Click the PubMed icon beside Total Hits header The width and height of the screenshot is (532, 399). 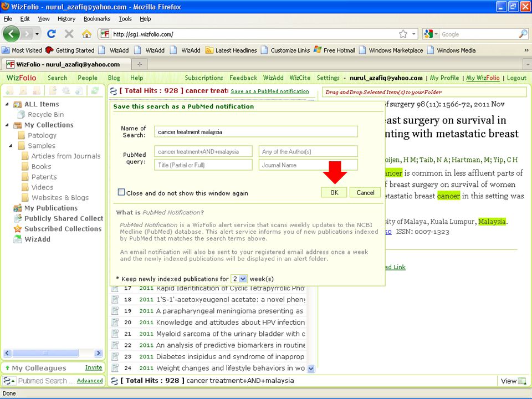pyautogui.click(x=114, y=91)
